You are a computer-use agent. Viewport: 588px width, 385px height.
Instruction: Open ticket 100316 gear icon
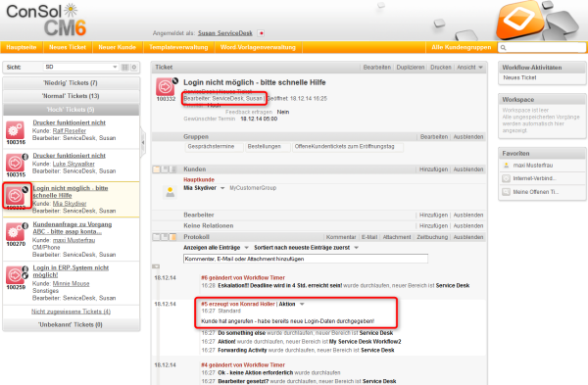click(x=15, y=129)
